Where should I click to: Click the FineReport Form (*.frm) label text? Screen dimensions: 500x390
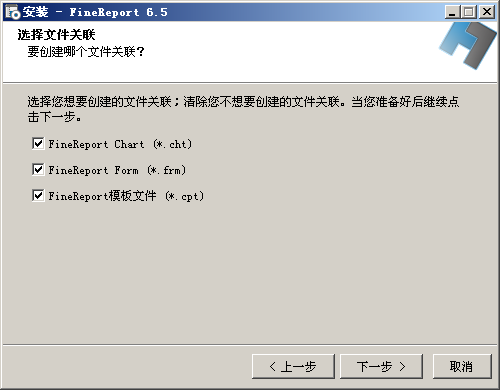click(x=117, y=170)
